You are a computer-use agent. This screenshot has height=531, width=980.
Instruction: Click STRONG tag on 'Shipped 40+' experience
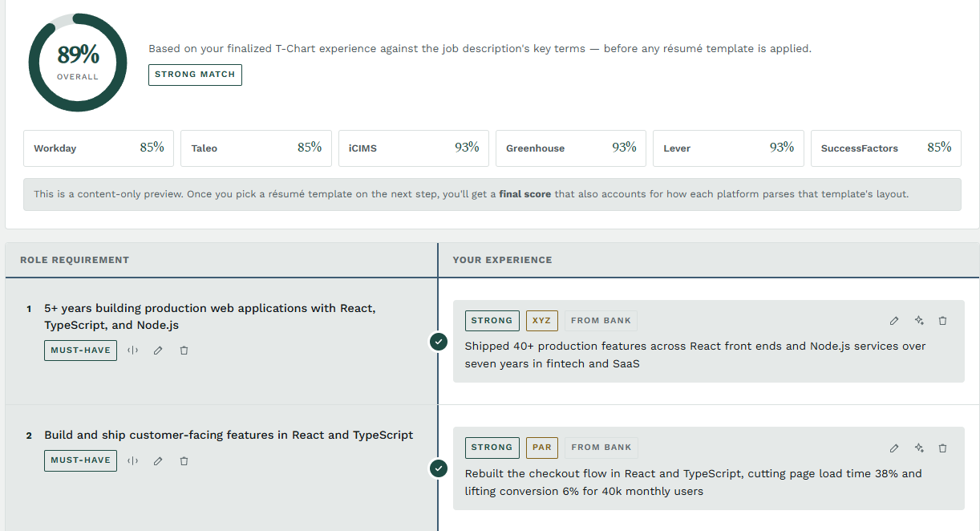[x=492, y=321]
